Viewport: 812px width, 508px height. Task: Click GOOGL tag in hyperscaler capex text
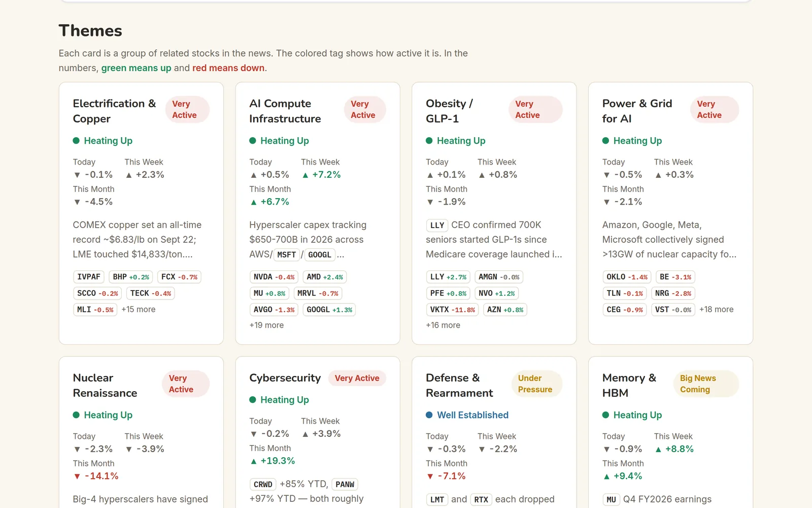(320, 255)
